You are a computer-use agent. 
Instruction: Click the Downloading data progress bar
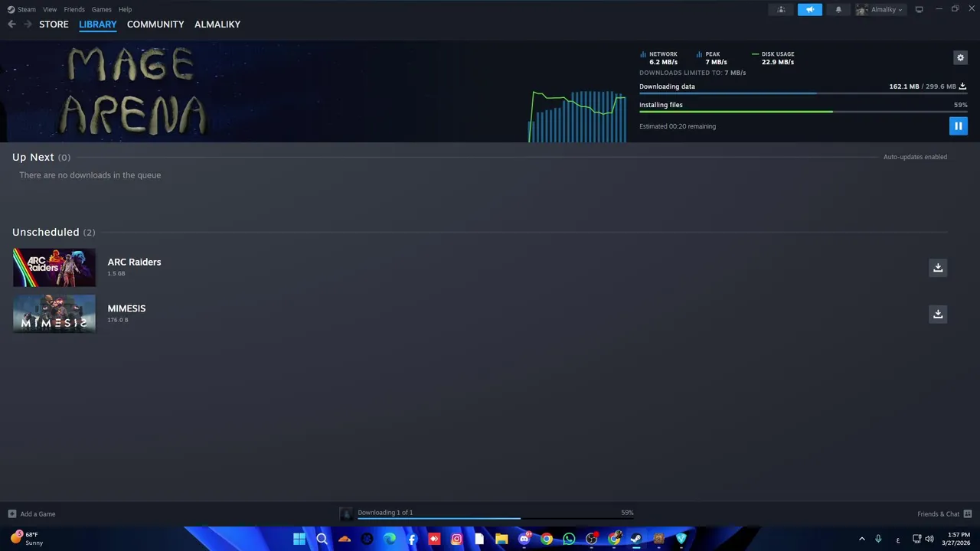pos(803,93)
